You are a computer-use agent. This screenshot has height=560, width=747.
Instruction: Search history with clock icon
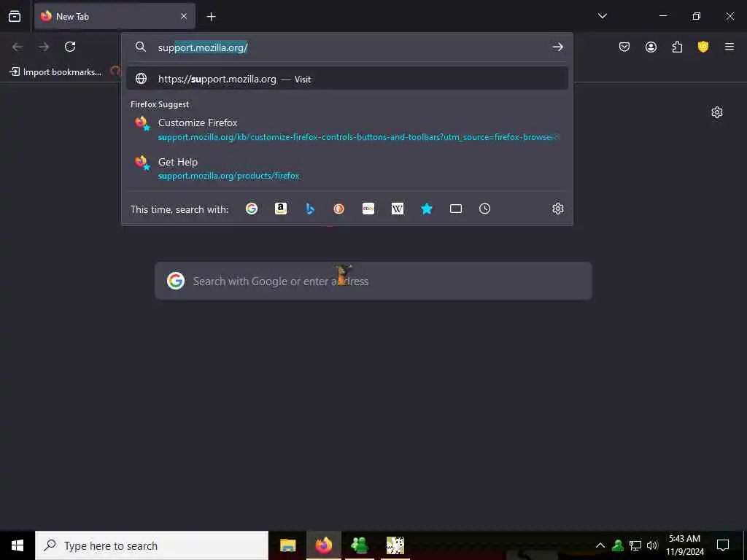pyautogui.click(x=484, y=209)
